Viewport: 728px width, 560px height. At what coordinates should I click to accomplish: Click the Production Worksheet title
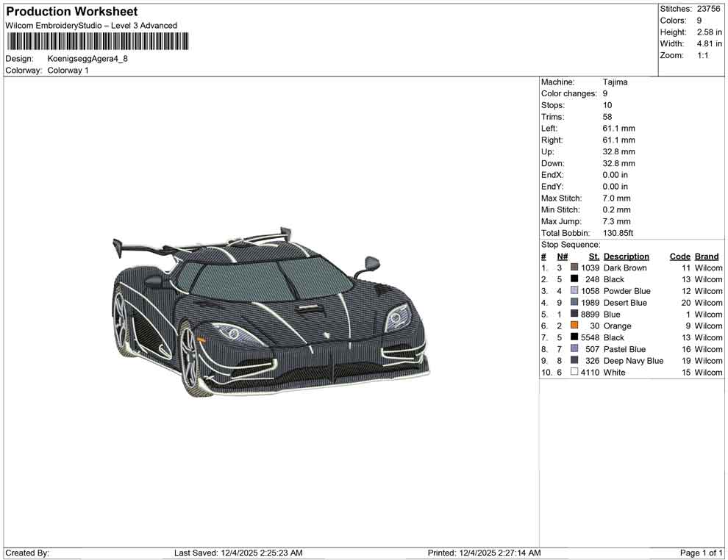(x=71, y=11)
